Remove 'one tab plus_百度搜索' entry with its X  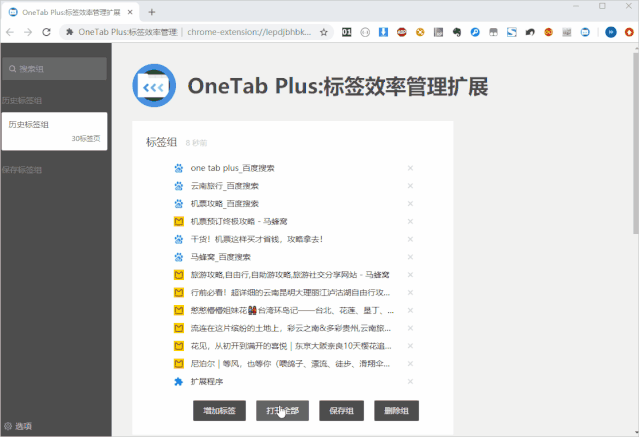tap(410, 168)
